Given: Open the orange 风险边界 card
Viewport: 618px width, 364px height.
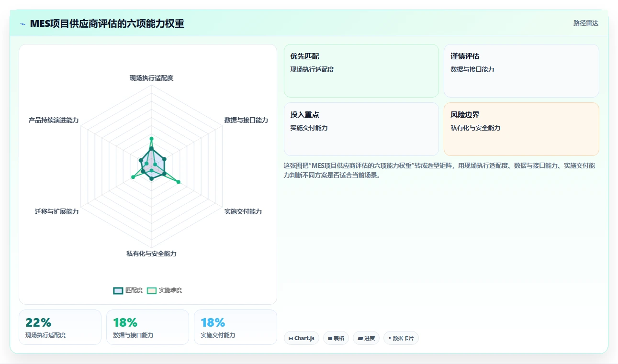Looking at the screenshot, I should pyautogui.click(x=521, y=129).
